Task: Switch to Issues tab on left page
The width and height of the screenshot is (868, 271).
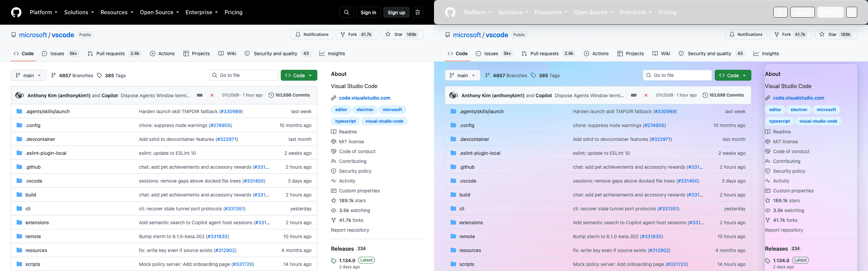Action: point(60,54)
